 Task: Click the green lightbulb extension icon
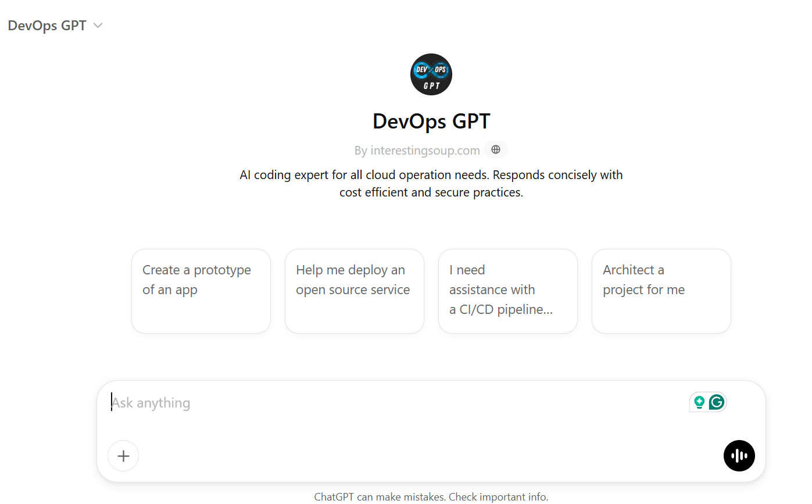click(699, 402)
